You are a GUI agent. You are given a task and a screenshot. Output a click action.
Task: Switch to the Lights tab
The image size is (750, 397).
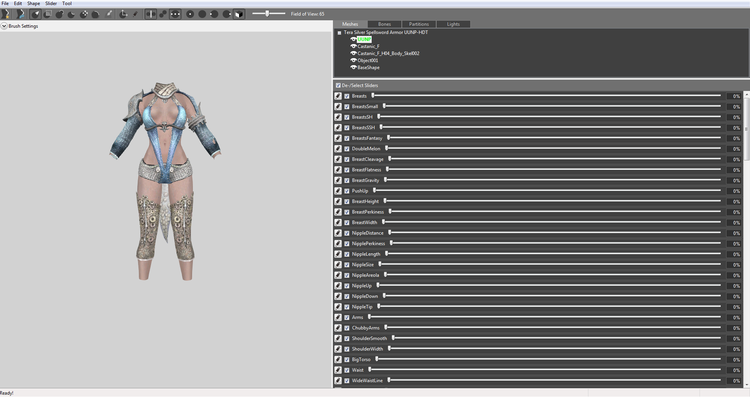pos(453,24)
